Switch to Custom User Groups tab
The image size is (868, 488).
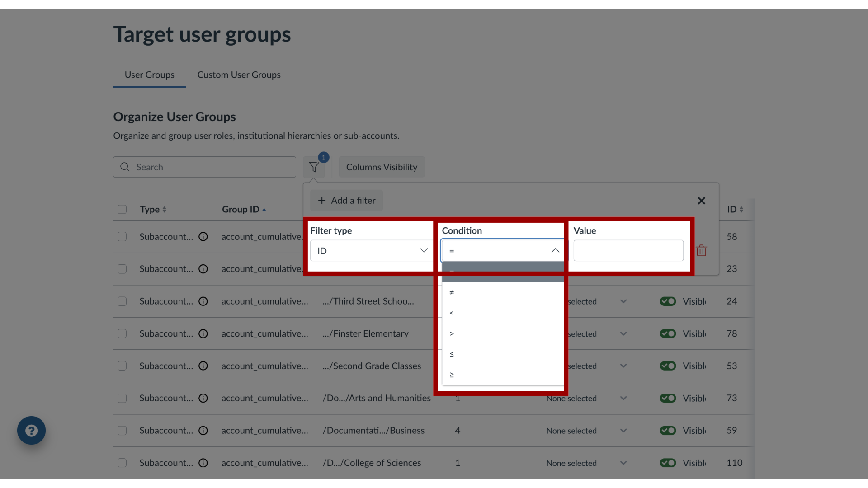coord(238,75)
